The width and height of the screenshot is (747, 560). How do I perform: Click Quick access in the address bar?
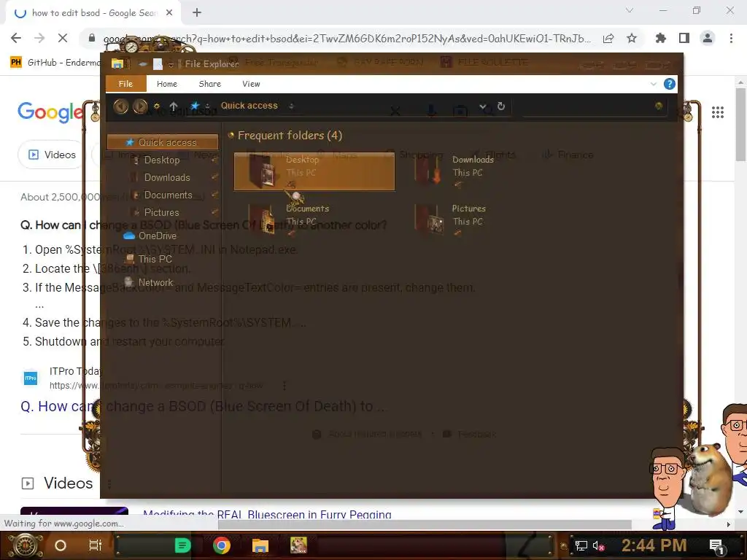249,106
